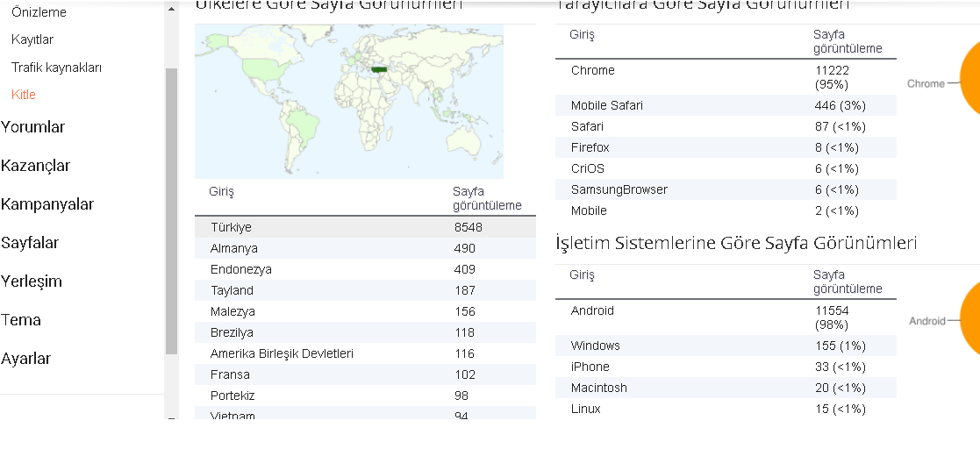Screen dimensions: 980x449
Task: Click İşletim Sistemlerine Göre Sayfa Görünümleri heading
Action: pyautogui.click(x=735, y=242)
